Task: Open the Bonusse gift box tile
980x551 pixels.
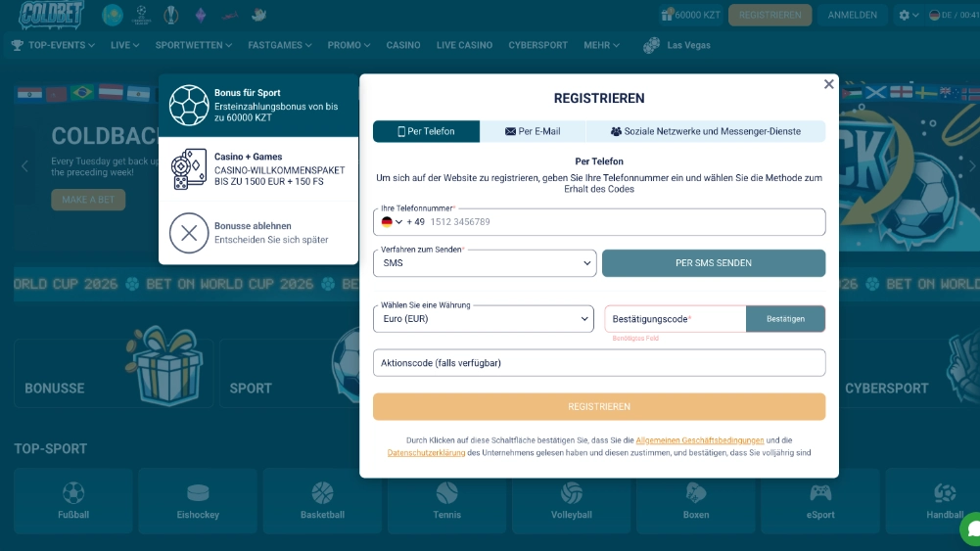Action: click(114, 373)
